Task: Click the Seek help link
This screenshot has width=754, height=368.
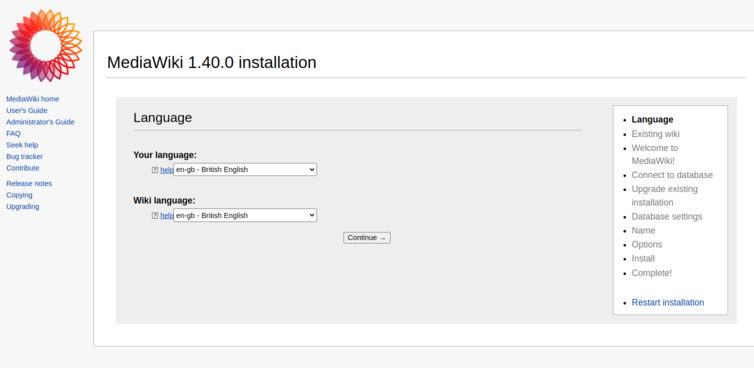Action: 22,145
